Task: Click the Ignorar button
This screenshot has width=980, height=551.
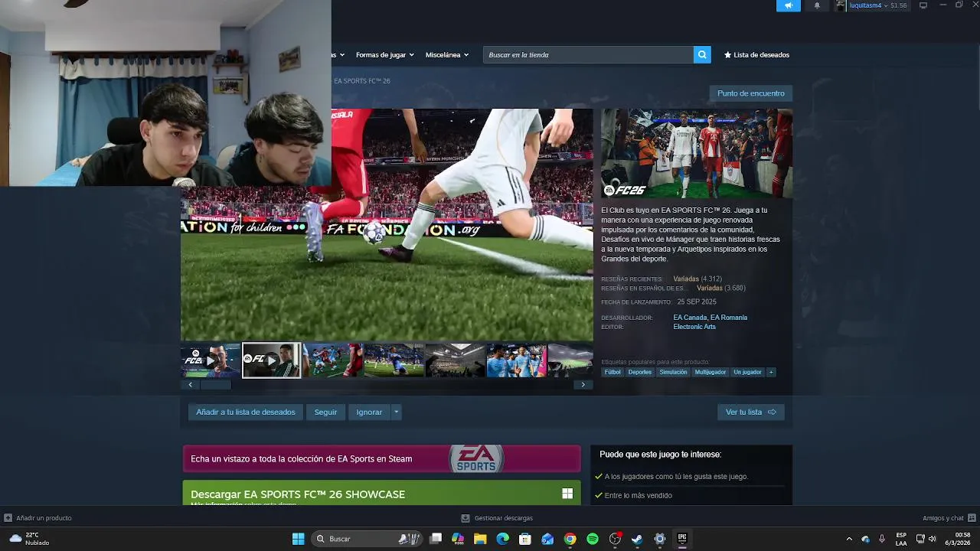Action: pyautogui.click(x=369, y=412)
